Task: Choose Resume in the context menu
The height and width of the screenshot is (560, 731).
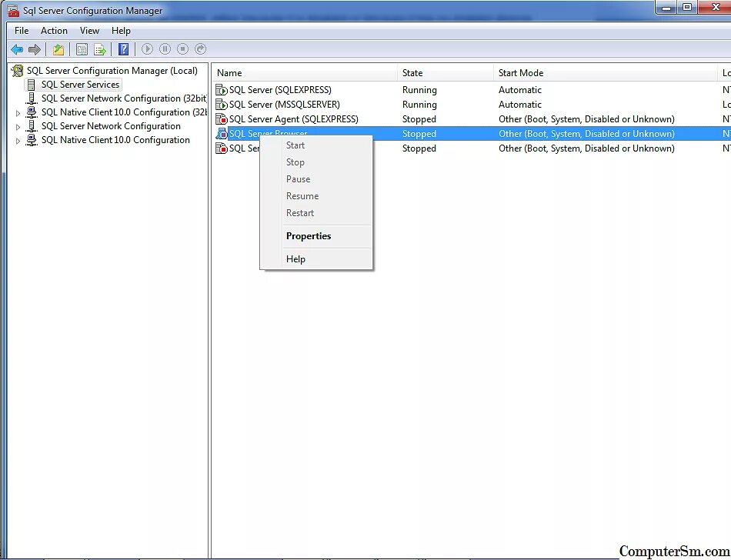Action: [x=302, y=196]
